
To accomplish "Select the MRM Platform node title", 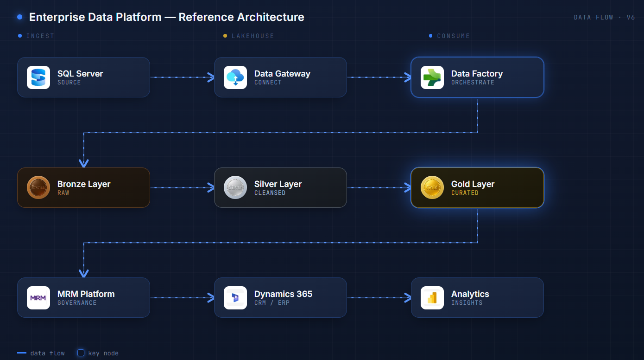I will pyautogui.click(x=86, y=294).
